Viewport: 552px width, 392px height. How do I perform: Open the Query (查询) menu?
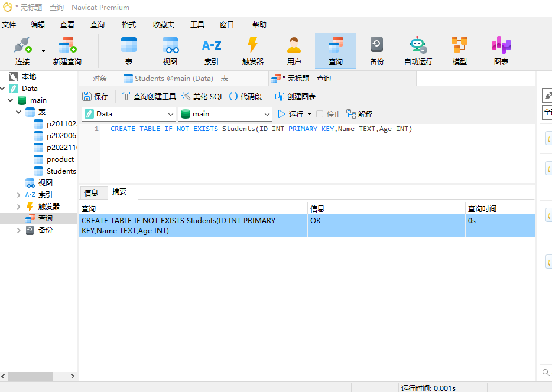[x=98, y=25]
